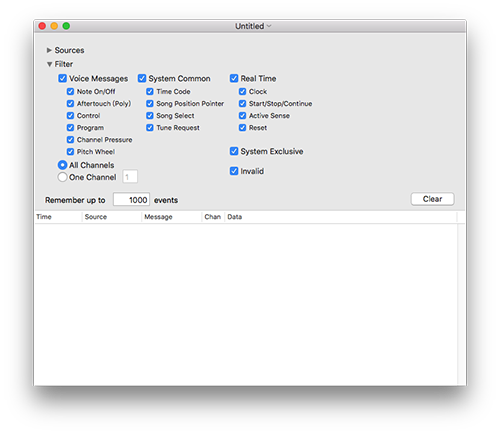Collapse the Filter section triangle
Image resolution: width=500 pixels, height=434 pixels.
49,64
